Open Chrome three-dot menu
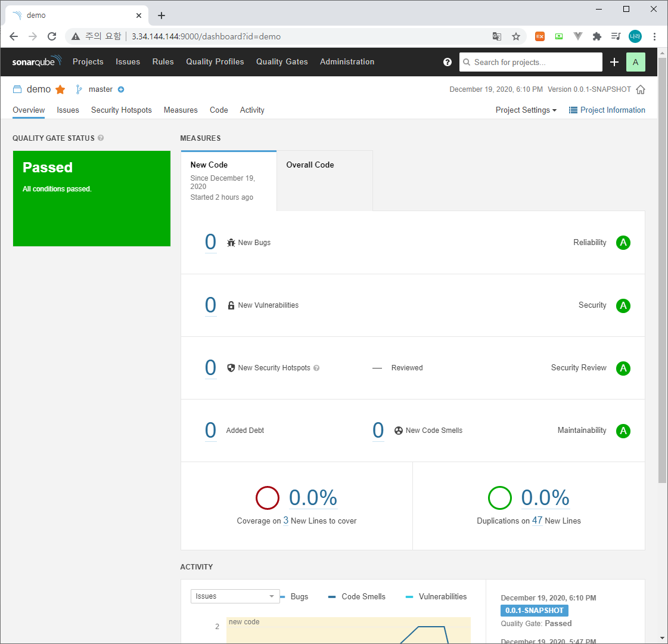The height and width of the screenshot is (644, 668). coord(654,36)
